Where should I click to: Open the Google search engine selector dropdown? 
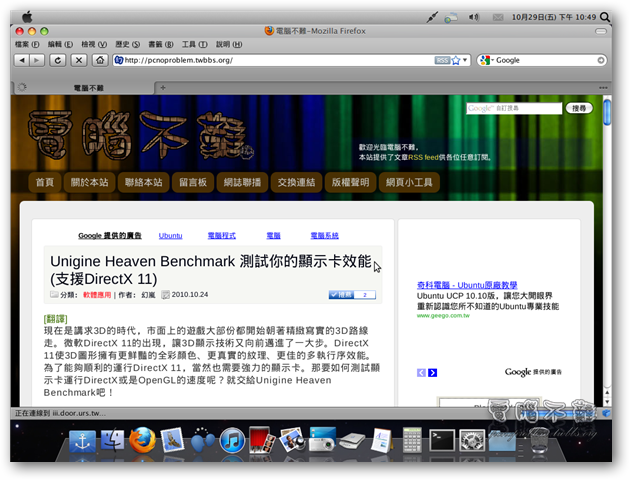[487, 60]
